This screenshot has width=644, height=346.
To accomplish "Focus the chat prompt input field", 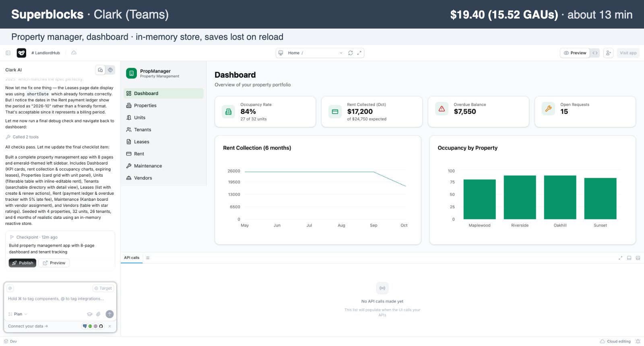I will [60, 299].
